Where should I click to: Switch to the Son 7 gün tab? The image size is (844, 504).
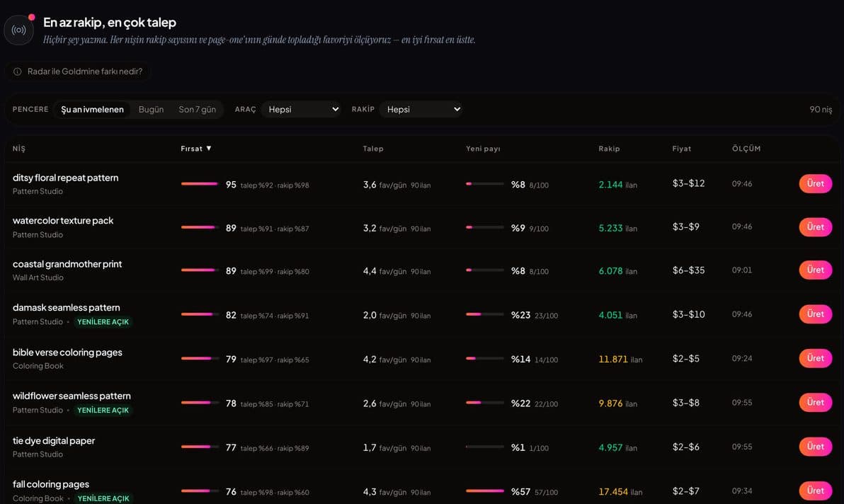[197, 109]
